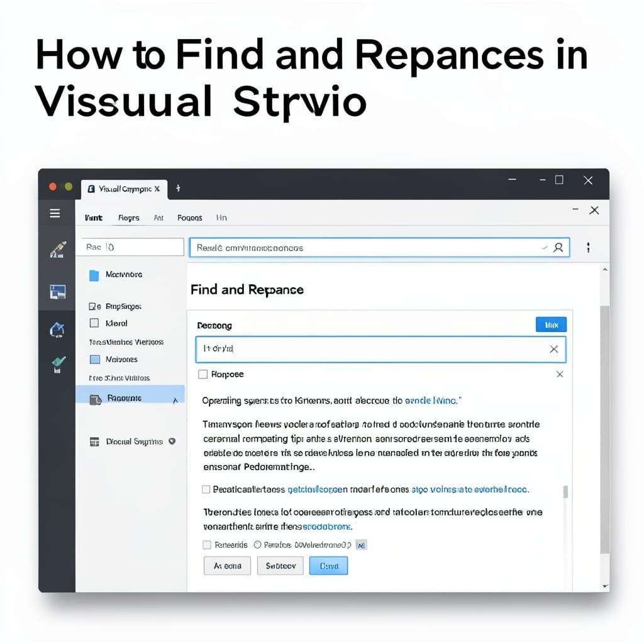Expand the Raooirnte item arrow
644x644 pixels.
point(175,401)
